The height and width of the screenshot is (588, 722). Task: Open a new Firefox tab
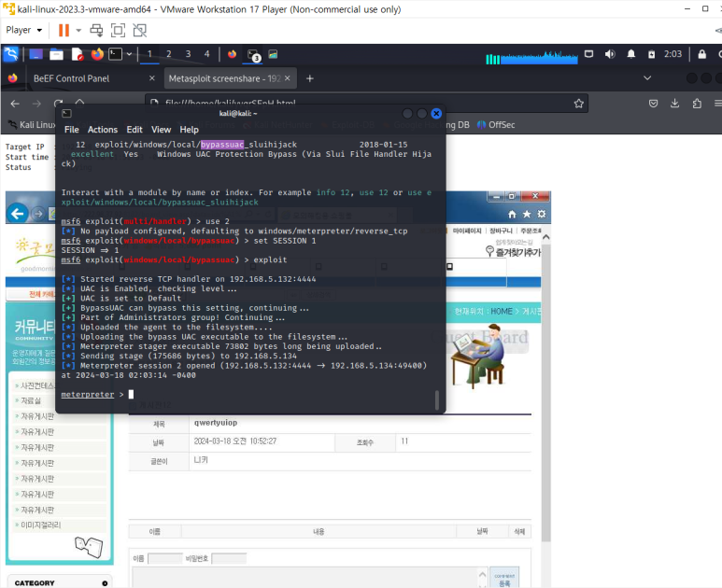[x=310, y=78]
